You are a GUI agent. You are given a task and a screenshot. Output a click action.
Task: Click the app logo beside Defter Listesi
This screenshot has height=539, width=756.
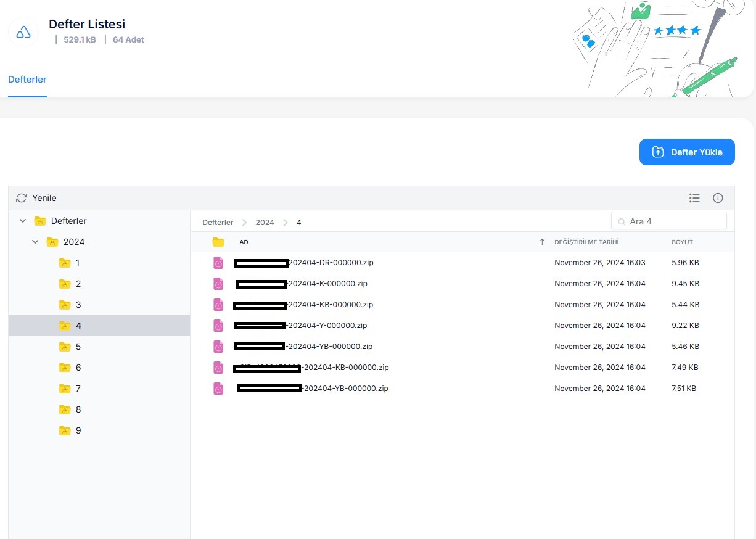[23, 32]
